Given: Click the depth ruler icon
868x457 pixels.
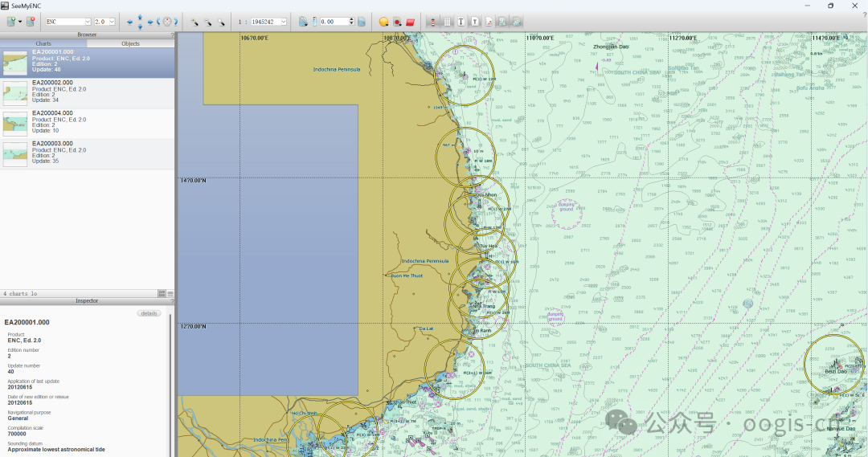Looking at the screenshot, I should (314, 22).
